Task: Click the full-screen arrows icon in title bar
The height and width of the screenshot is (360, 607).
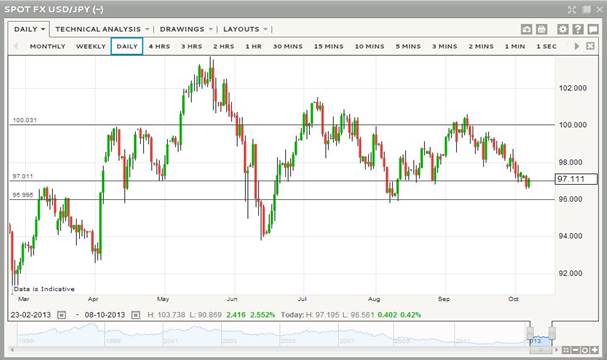Action: tap(572, 10)
